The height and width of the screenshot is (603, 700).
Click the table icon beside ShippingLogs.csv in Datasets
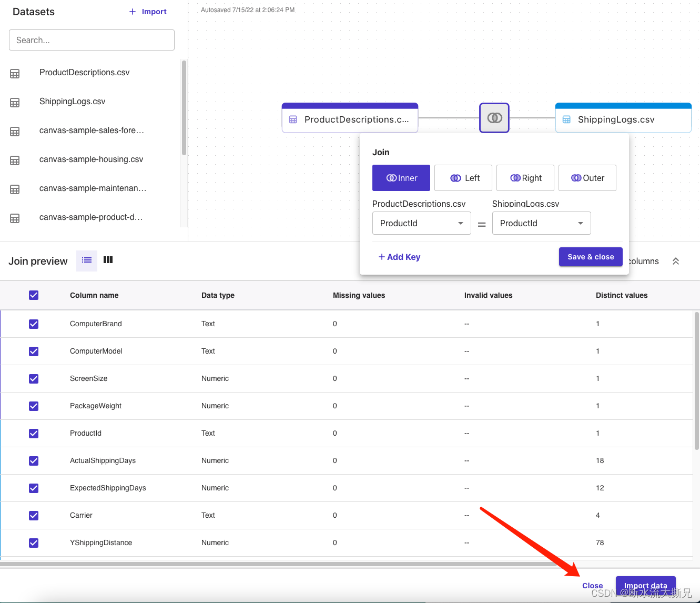15,103
